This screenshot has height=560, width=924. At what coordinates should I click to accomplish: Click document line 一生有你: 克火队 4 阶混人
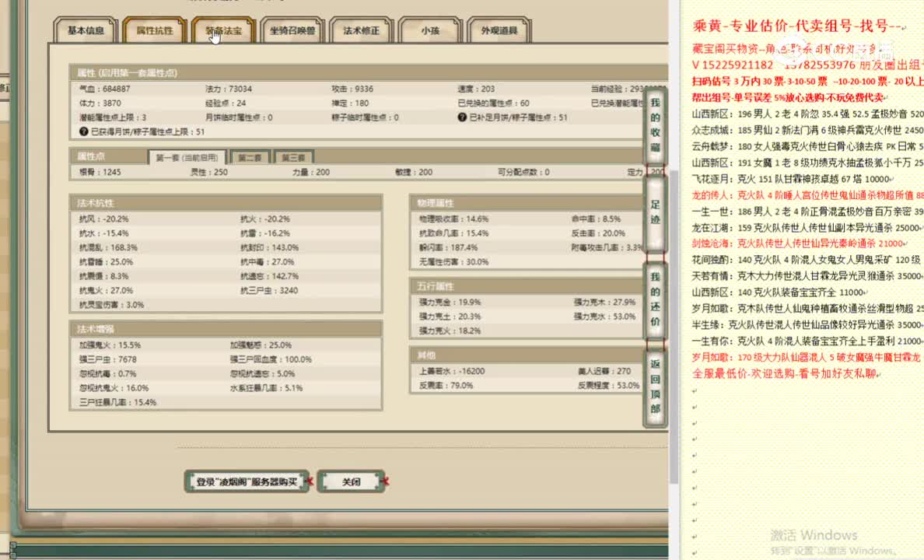(807, 341)
